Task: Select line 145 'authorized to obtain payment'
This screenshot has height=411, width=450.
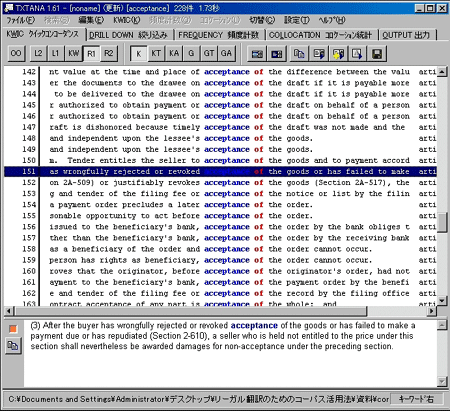Action: (221, 105)
